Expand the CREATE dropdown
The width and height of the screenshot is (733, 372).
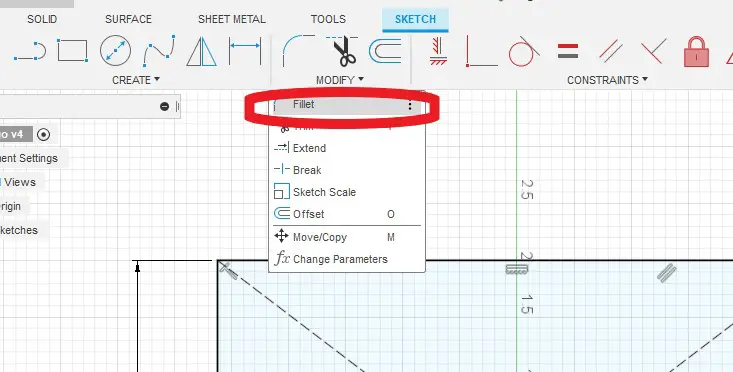coord(136,80)
